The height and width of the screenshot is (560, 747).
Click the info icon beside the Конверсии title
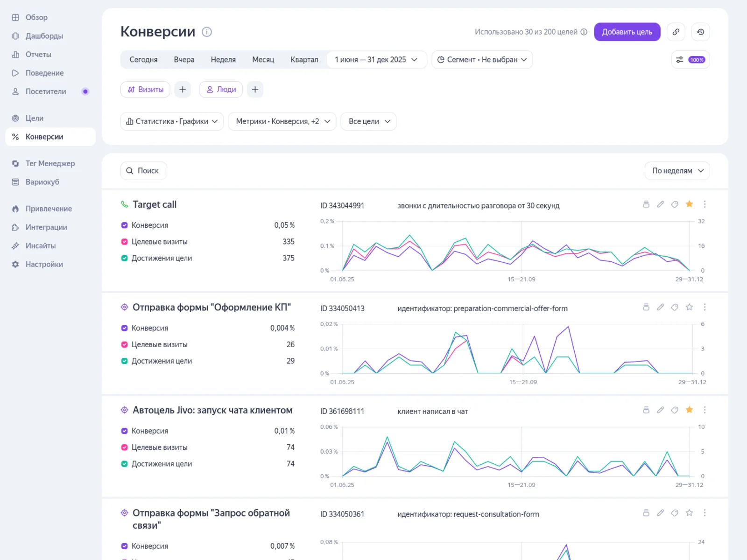pos(207,32)
